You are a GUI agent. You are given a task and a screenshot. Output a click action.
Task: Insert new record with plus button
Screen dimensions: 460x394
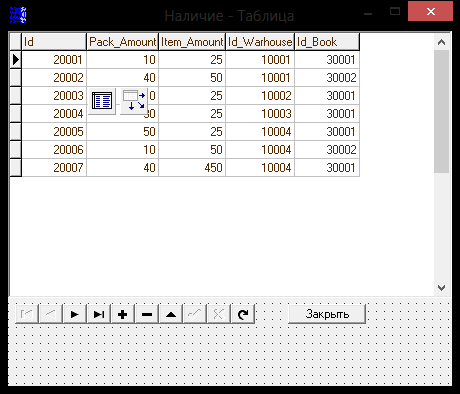[123, 314]
